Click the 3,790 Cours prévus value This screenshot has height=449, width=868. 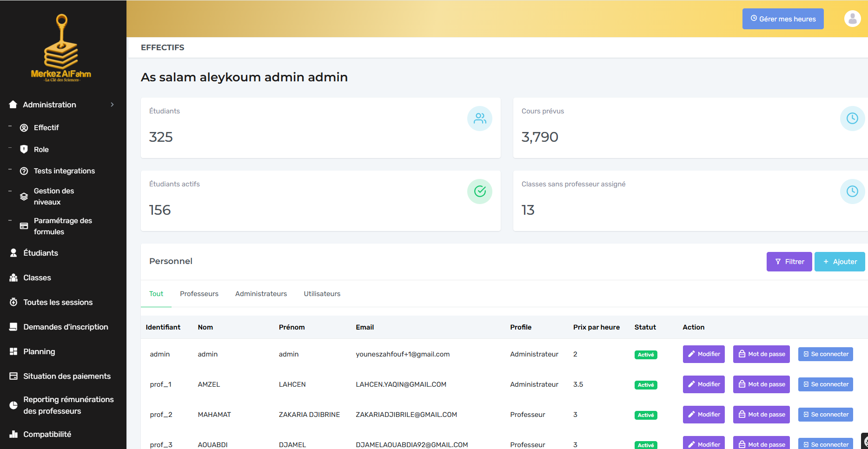(x=540, y=137)
